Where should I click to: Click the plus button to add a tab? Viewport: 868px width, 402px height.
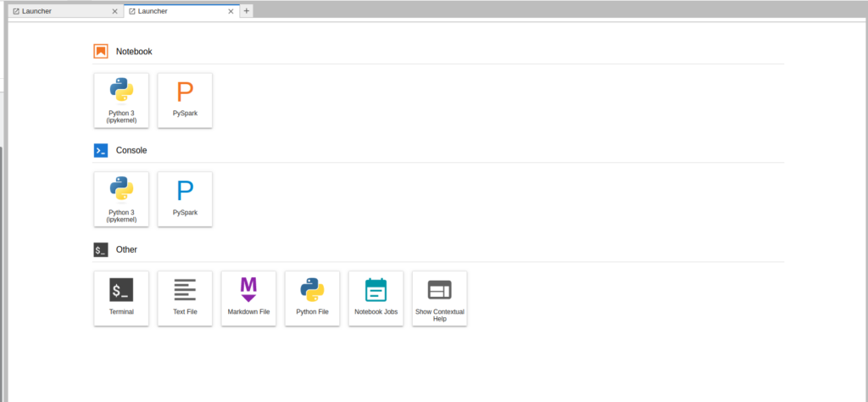click(247, 11)
